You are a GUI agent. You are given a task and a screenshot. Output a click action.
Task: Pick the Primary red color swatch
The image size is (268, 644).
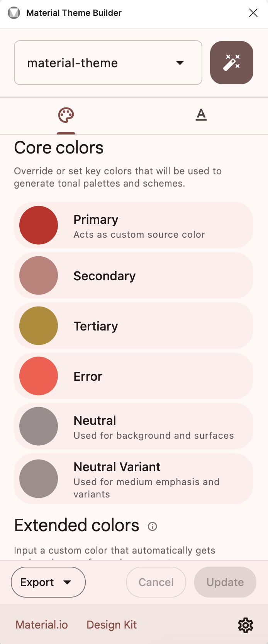click(39, 225)
